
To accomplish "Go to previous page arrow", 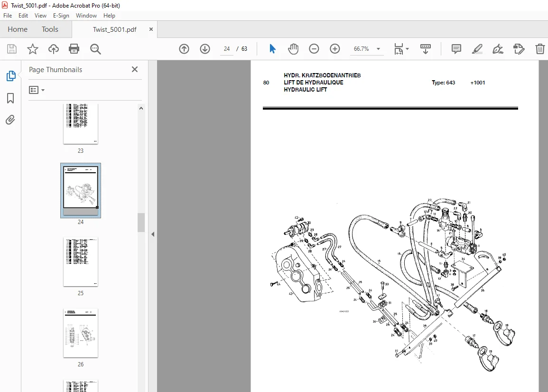I will [x=184, y=49].
